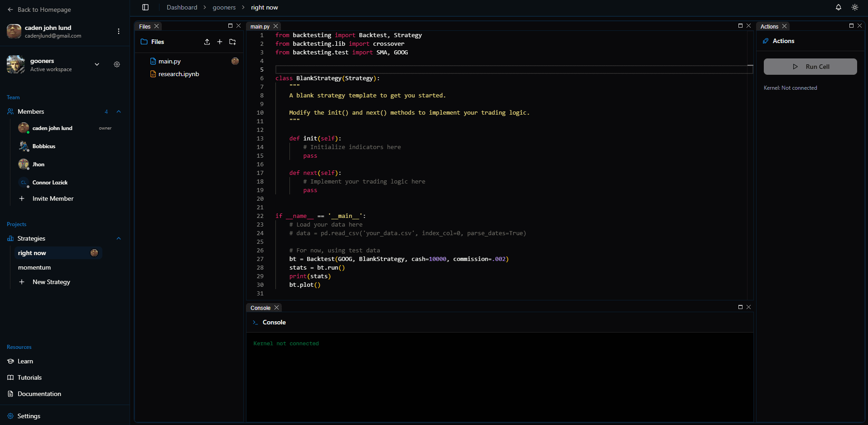Click Invite Member

pyautogui.click(x=53, y=198)
